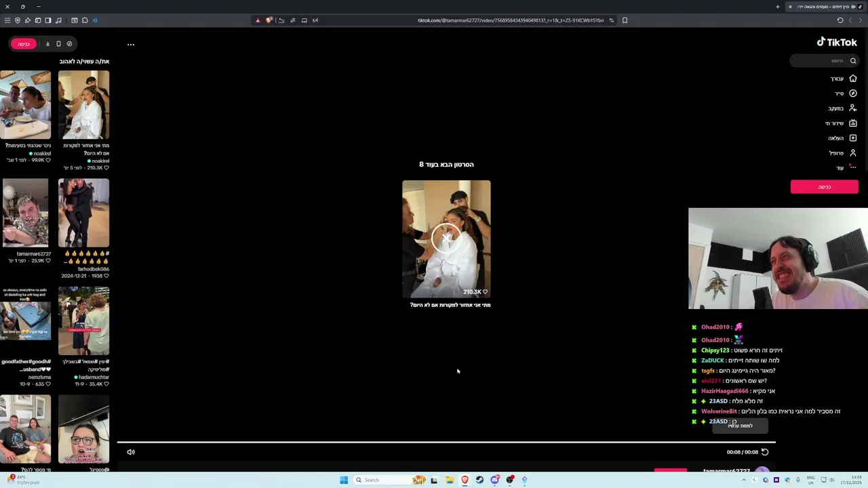
Task: Click the music note icon in browser toolbar
Action: click(x=58, y=20)
